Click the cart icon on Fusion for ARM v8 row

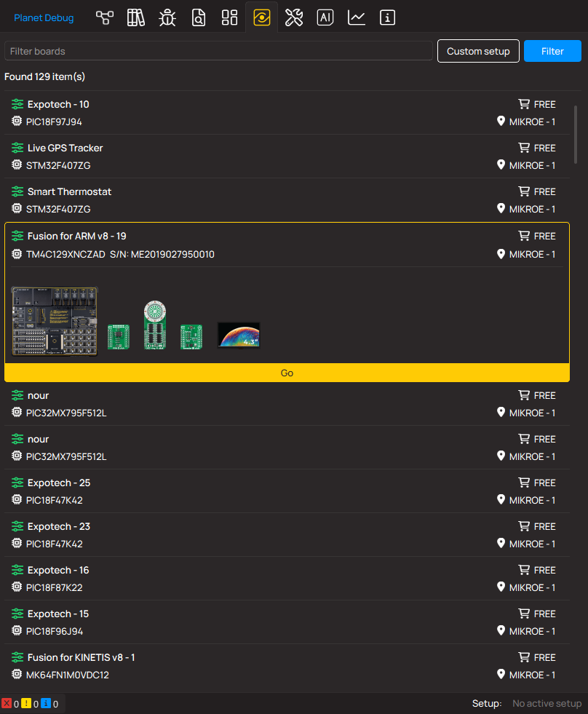click(x=524, y=235)
